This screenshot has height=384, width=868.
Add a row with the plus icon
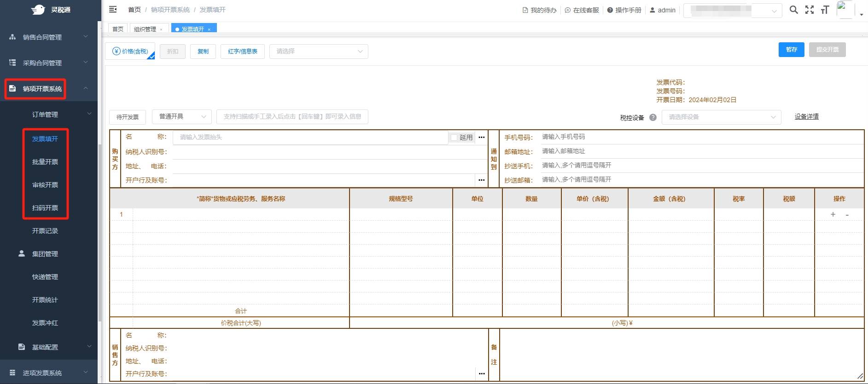coord(833,214)
